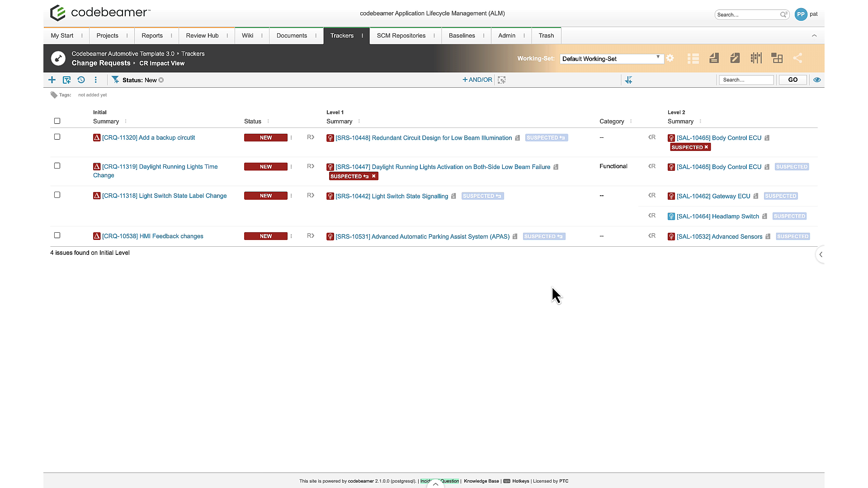Select checkbox for CRQ-11320 row
The height and width of the screenshot is (488, 868).
coord(57,137)
